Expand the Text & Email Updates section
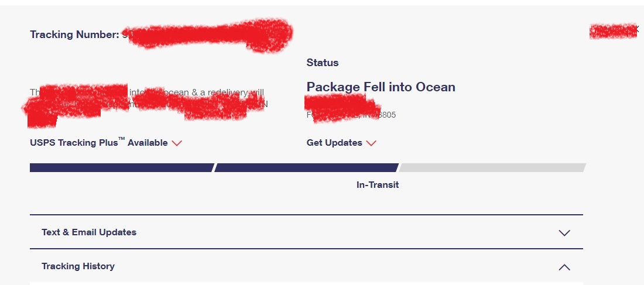644x285 pixels. coord(306,232)
